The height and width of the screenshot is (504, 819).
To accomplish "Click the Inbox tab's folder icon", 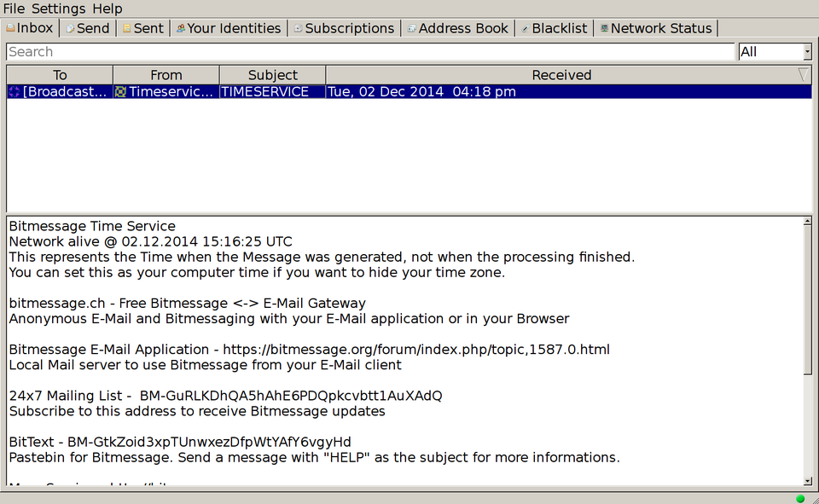I will tap(13, 27).
